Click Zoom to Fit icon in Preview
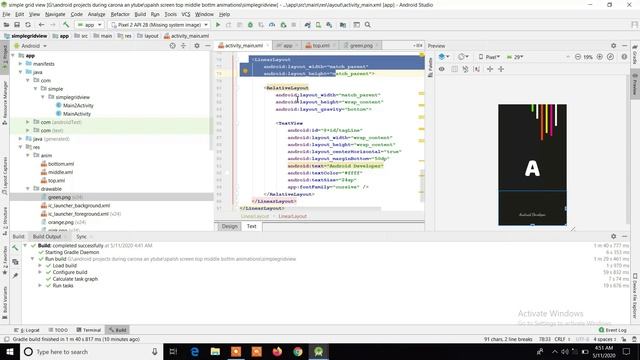640x360 pixels. [x=610, y=57]
